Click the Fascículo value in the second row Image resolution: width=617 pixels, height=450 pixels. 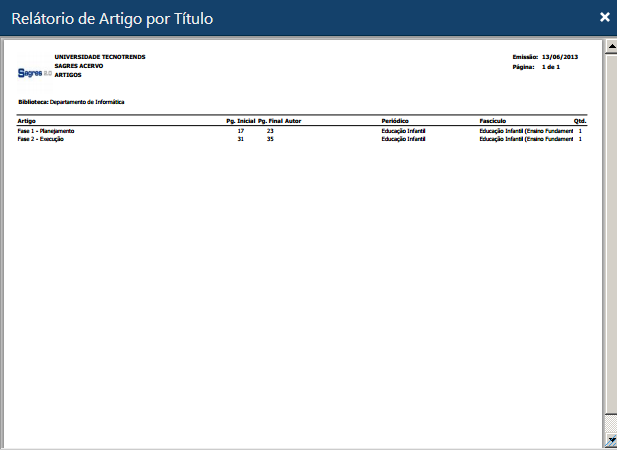click(526, 139)
